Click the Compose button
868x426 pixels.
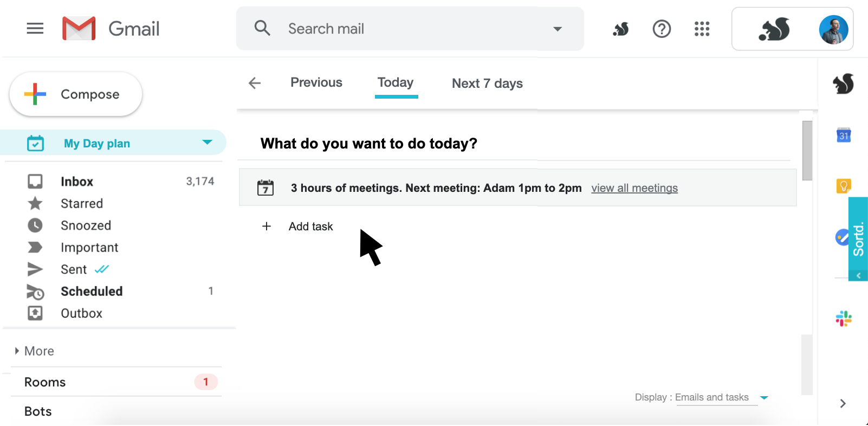(x=76, y=94)
